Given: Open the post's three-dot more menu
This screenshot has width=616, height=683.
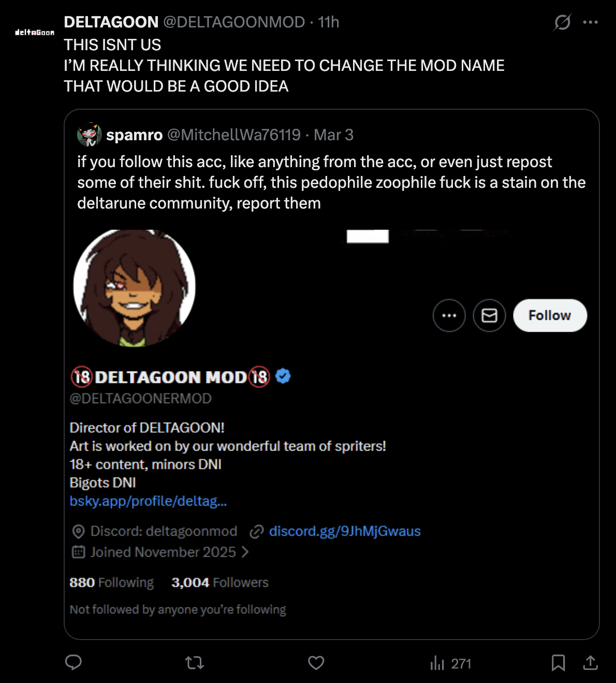Looking at the screenshot, I should point(590,22).
